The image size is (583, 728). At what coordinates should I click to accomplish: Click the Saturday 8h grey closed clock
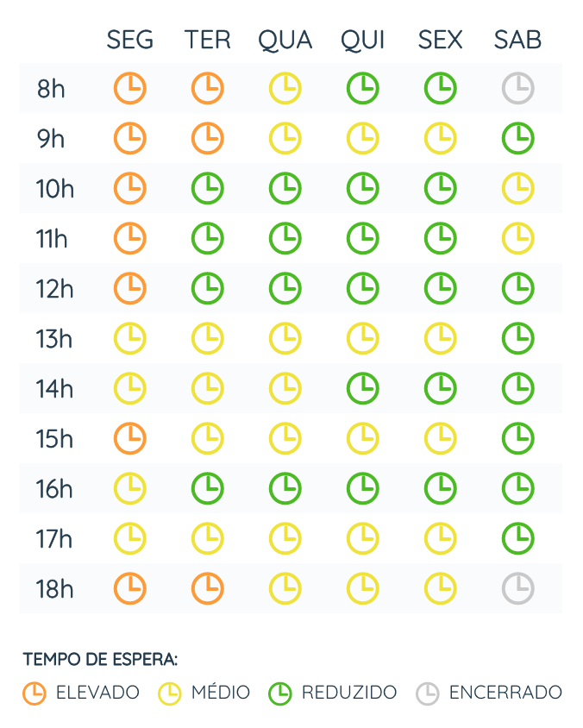click(x=518, y=88)
